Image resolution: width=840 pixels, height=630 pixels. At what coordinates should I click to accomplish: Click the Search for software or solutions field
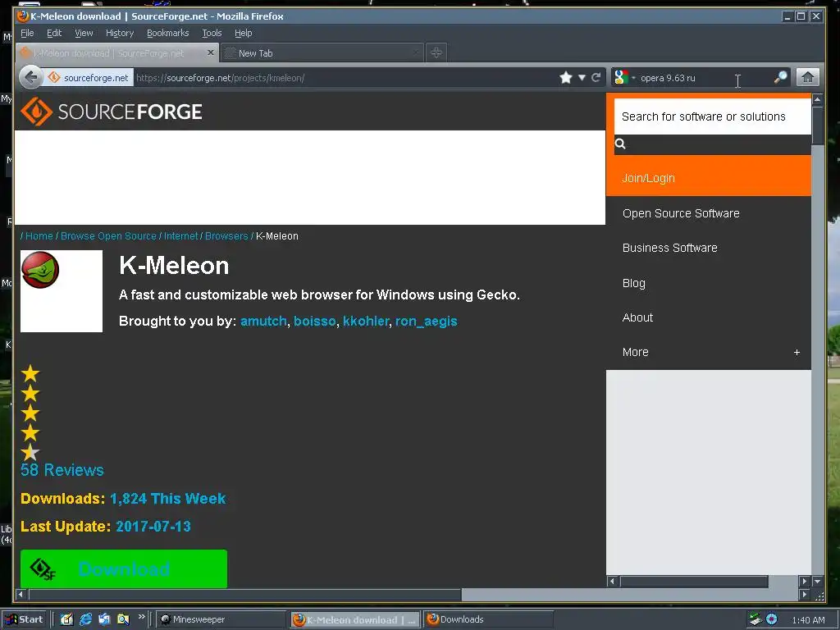pos(713,116)
